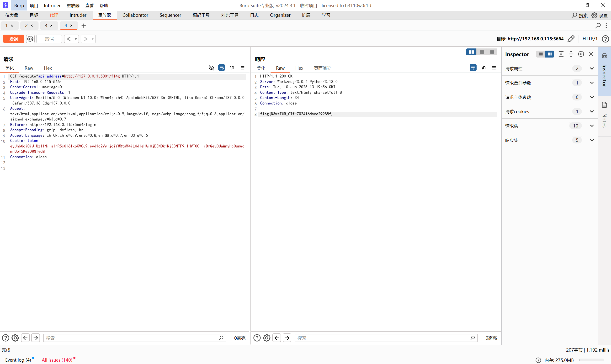Expand Request headers (请求头) section

(x=549, y=126)
